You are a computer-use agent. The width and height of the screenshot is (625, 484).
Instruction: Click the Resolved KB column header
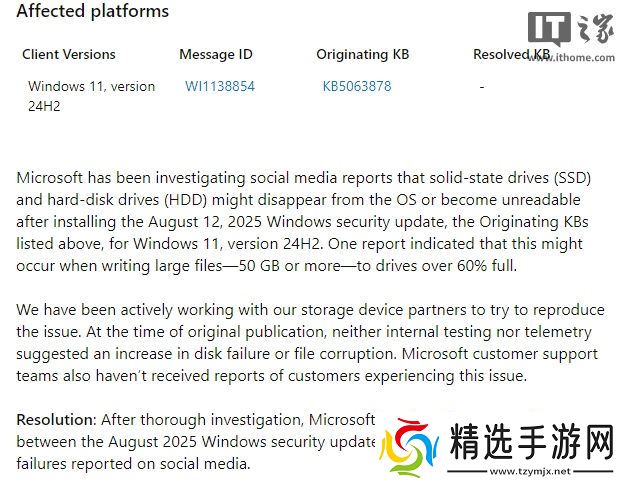[511, 54]
